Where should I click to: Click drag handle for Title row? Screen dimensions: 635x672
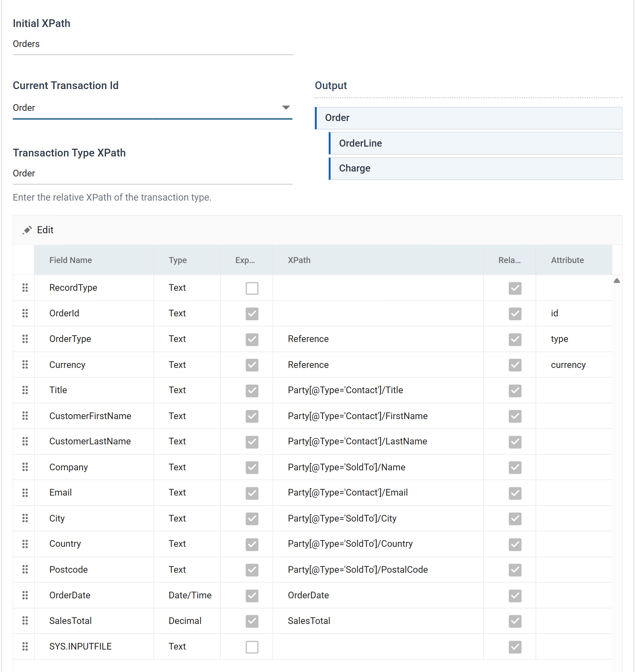[x=25, y=390]
